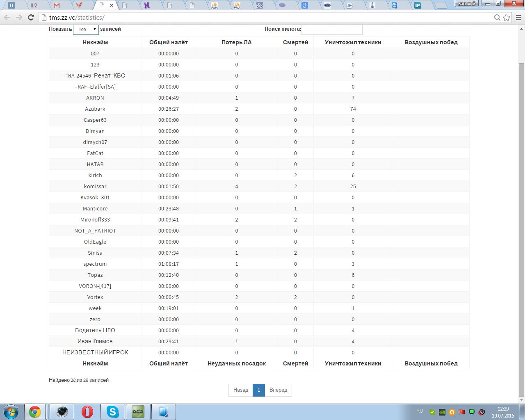525x420 pixels.
Task: Click the vertical page scrollbar
Action: coord(522,230)
